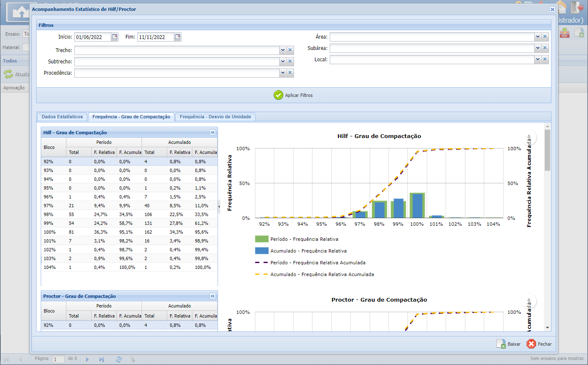Clear the Subtrecho filter selection

tap(290, 61)
